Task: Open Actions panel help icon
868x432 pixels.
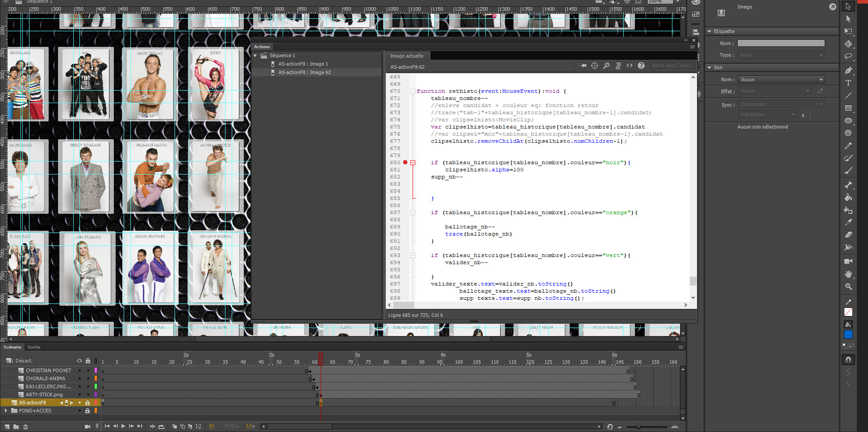Action: tap(641, 66)
